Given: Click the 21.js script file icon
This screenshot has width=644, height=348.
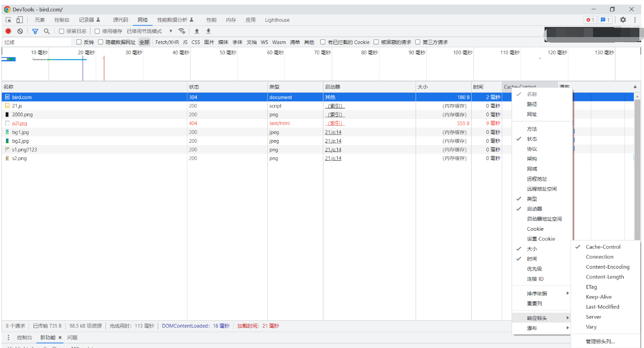Looking at the screenshot, I should click(7, 106).
